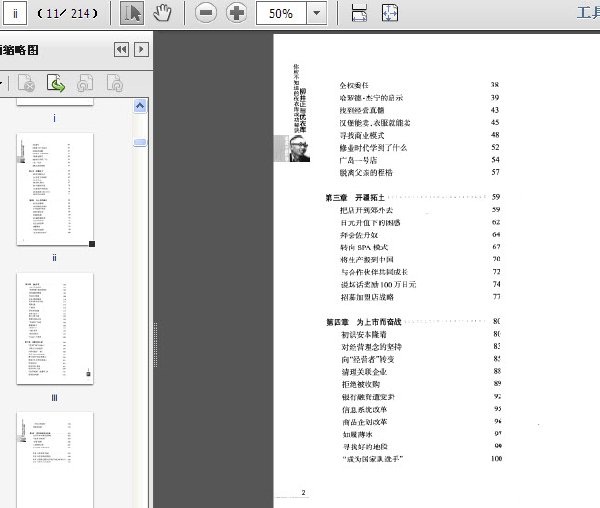Rotate pages clockwise icon
Image resolution: width=600 pixels, height=508 pixels.
click(x=114, y=83)
